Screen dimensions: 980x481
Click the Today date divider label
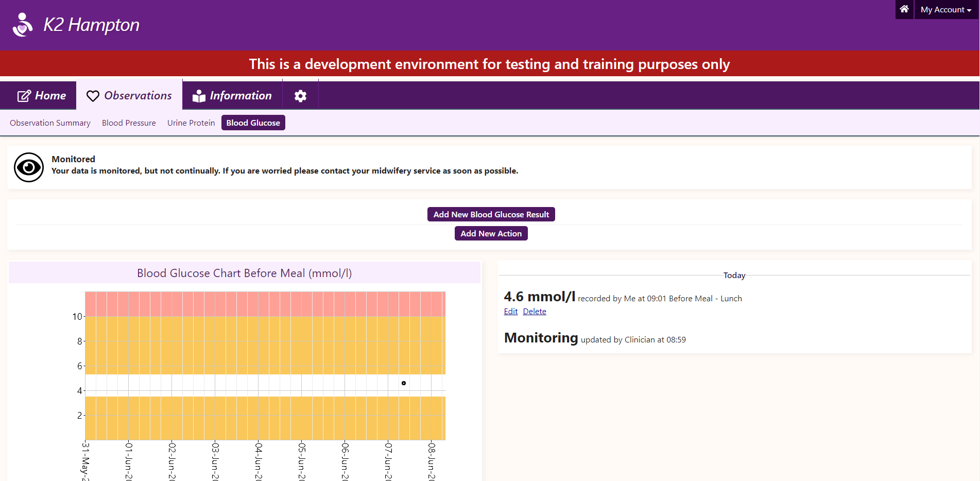tap(734, 276)
